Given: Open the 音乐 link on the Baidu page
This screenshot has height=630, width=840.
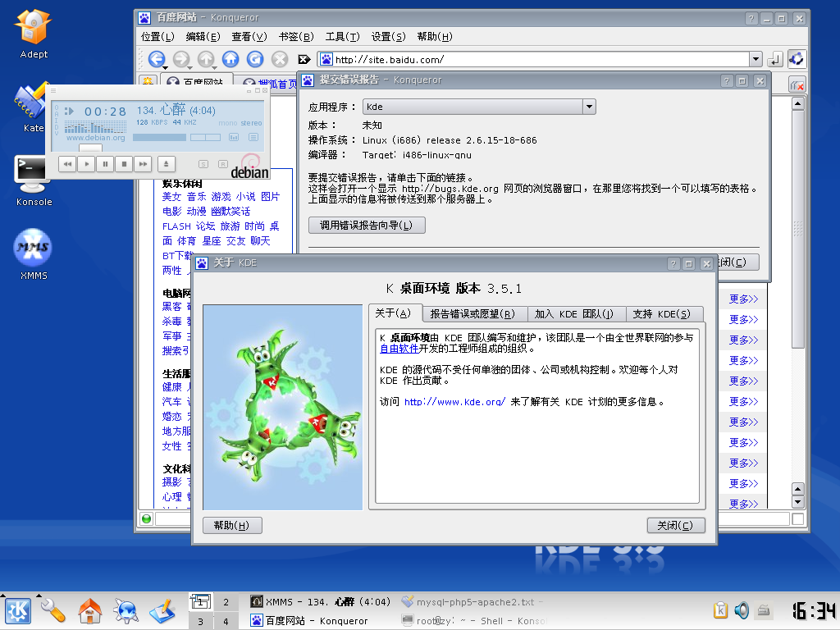Looking at the screenshot, I should pos(196,197).
